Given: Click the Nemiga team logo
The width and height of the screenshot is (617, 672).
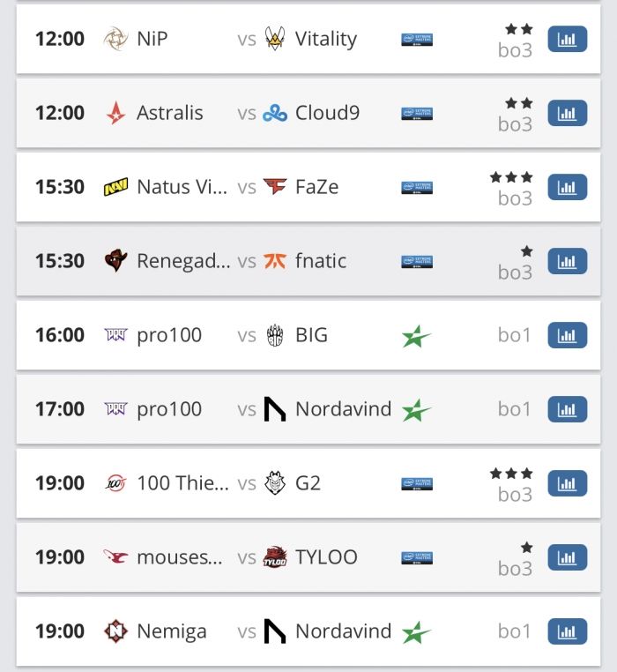Looking at the screenshot, I should pyautogui.click(x=115, y=631).
